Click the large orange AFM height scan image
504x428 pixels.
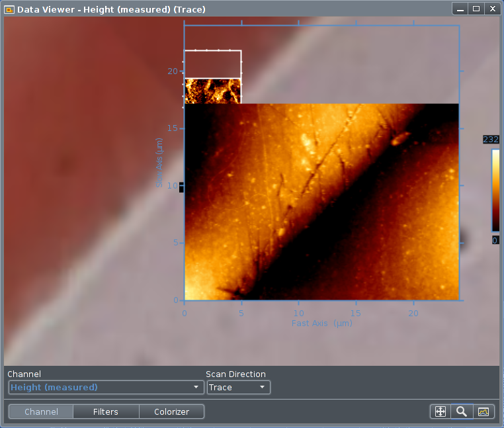[321, 202]
